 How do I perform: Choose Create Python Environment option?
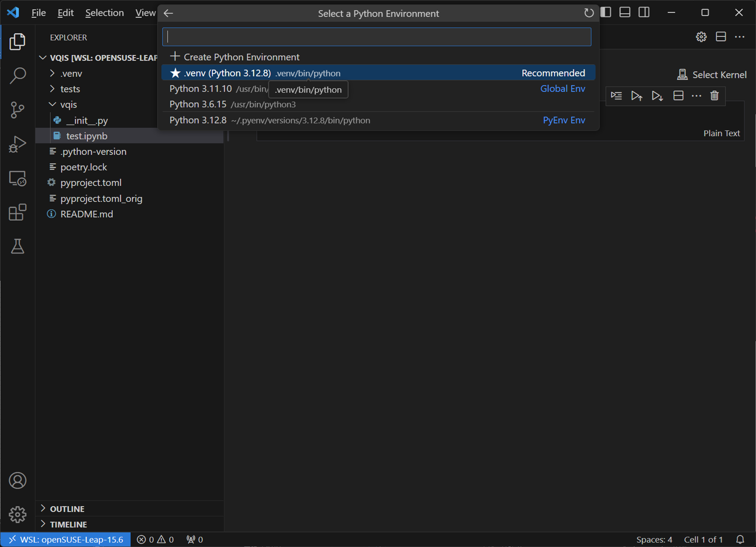point(378,57)
